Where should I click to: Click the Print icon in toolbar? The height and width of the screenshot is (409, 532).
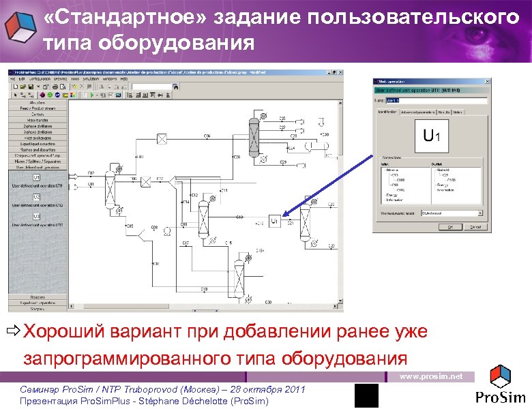[x=55, y=87]
